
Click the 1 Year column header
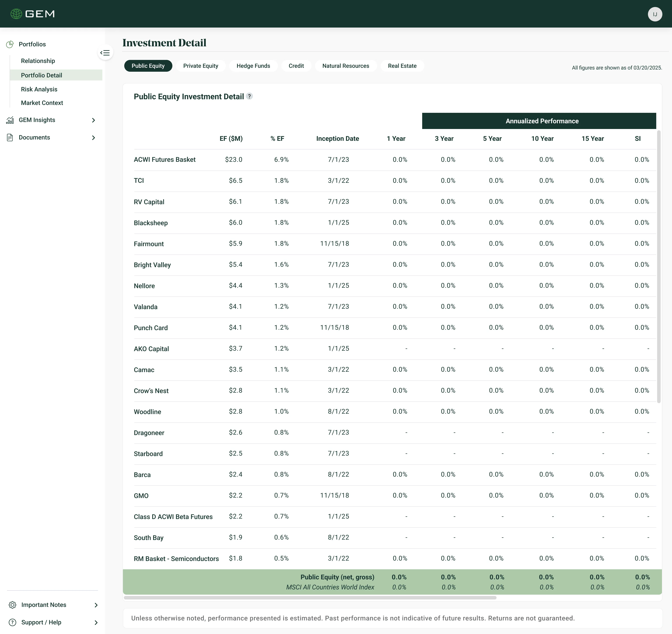[396, 139]
